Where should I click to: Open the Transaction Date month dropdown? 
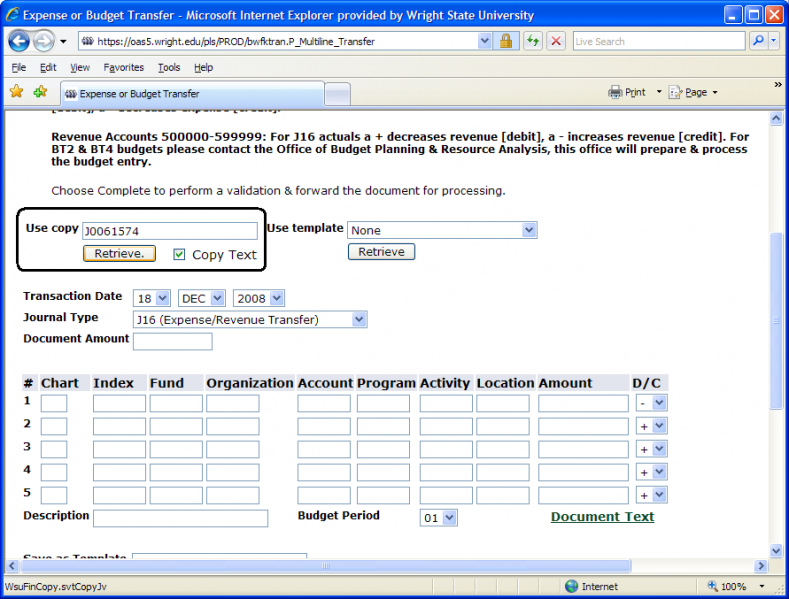coord(203,298)
